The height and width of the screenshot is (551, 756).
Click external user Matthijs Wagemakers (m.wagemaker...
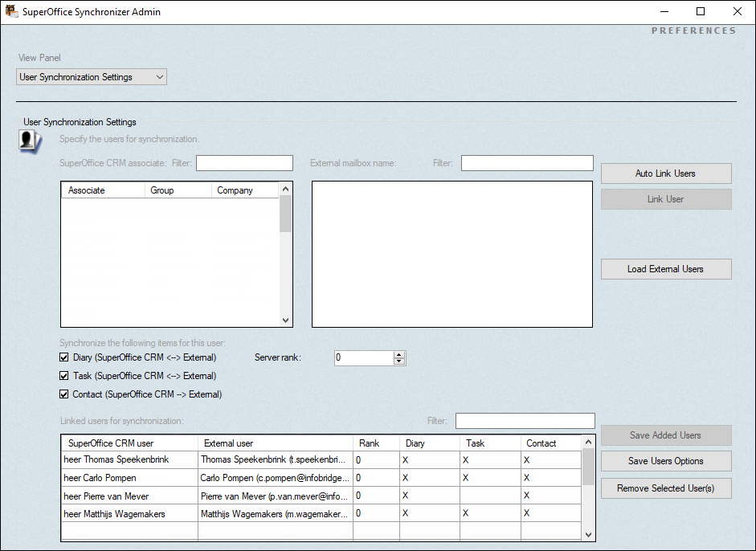276,513
